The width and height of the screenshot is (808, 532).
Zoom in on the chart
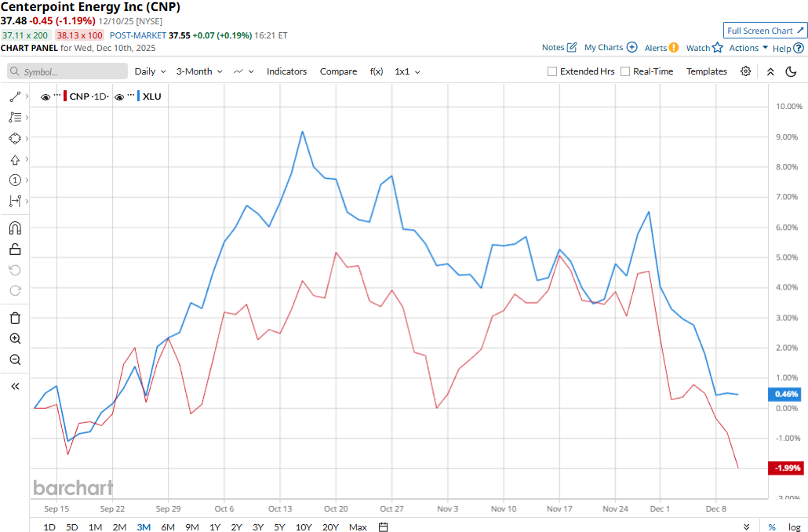click(x=15, y=339)
